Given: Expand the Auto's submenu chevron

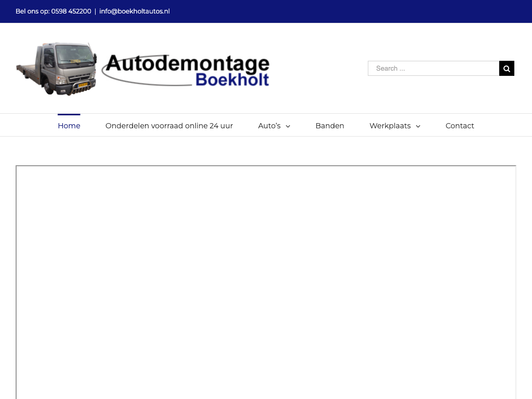Looking at the screenshot, I should (288, 126).
